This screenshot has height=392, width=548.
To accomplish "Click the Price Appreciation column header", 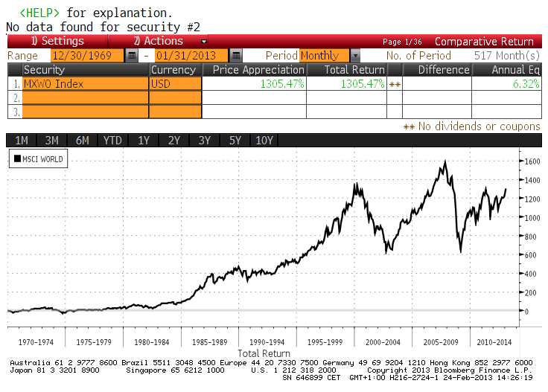I will (x=255, y=70).
